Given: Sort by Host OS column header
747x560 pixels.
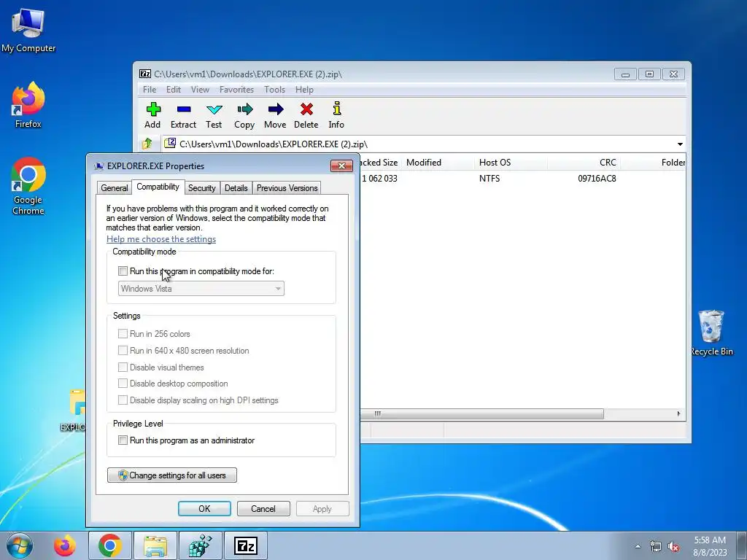Looking at the screenshot, I should click(x=511, y=163).
